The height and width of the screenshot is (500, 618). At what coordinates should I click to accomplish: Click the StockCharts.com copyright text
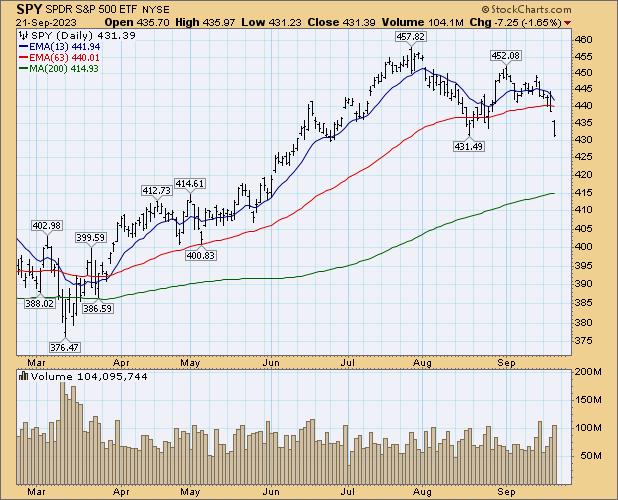click(x=526, y=9)
